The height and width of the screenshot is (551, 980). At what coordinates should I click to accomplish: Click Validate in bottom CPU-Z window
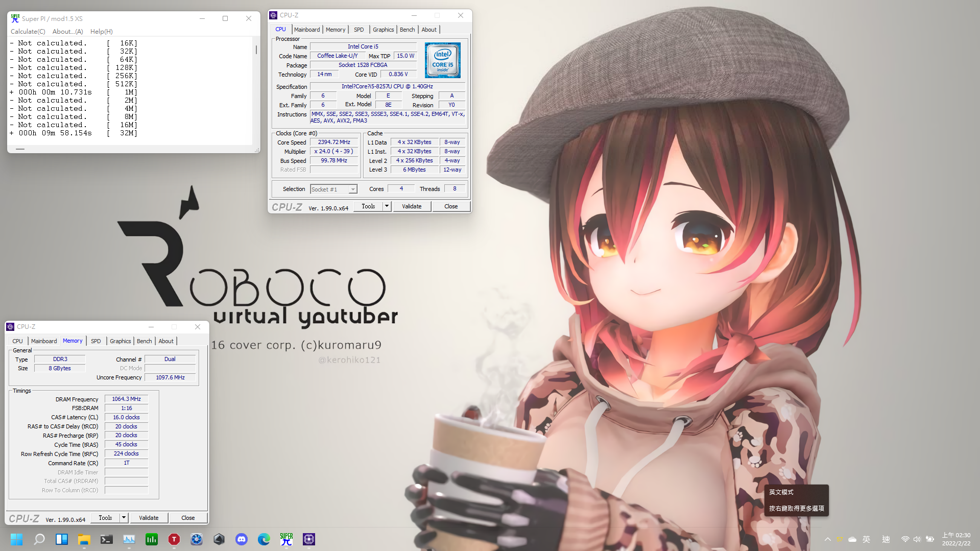(149, 518)
